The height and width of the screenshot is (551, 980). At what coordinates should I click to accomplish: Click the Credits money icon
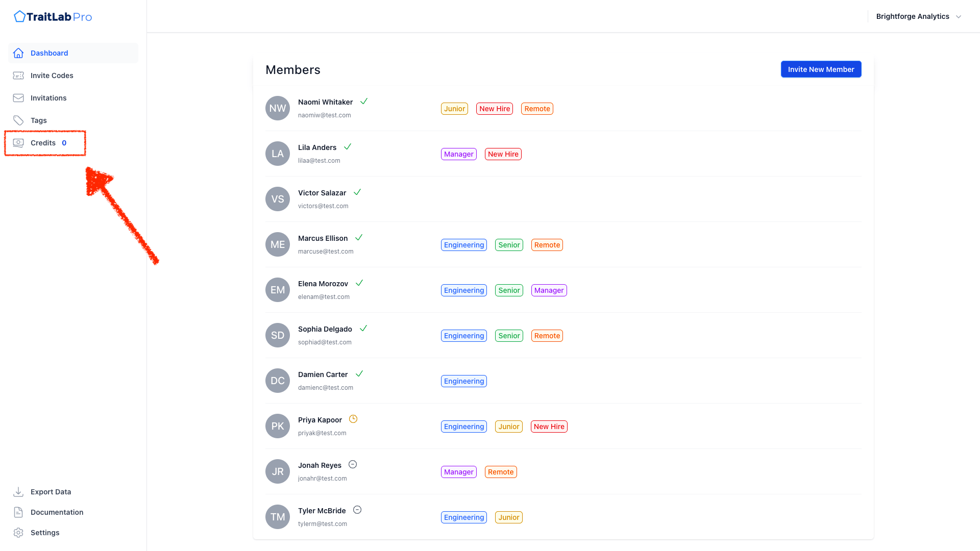tap(18, 143)
